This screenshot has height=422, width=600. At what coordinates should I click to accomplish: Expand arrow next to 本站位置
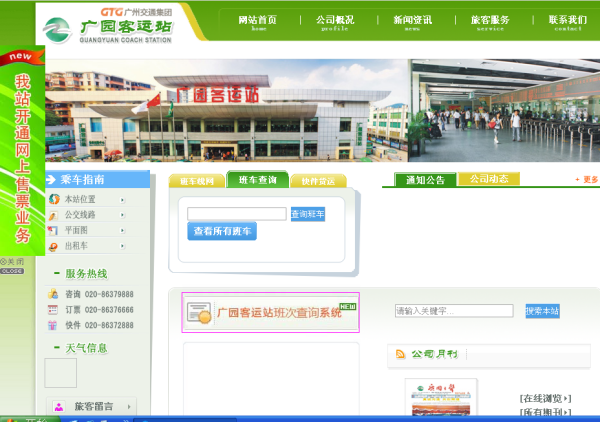(122, 200)
